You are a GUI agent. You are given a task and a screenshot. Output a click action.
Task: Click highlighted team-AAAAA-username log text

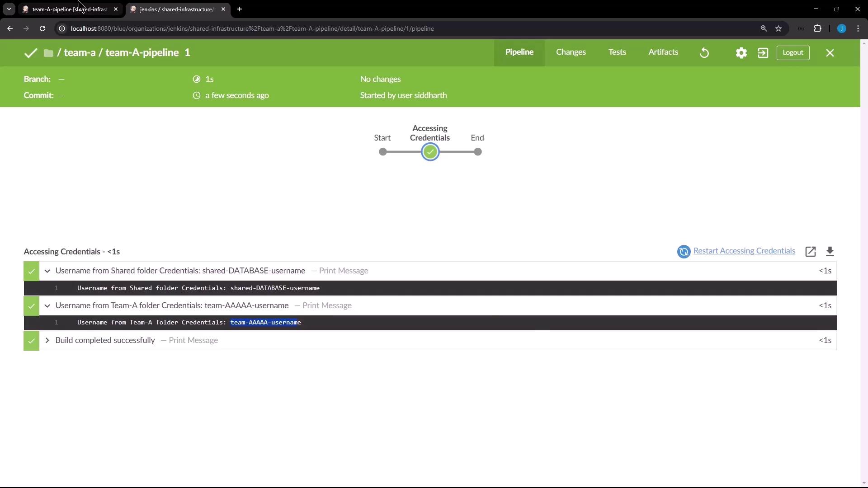(265, 322)
